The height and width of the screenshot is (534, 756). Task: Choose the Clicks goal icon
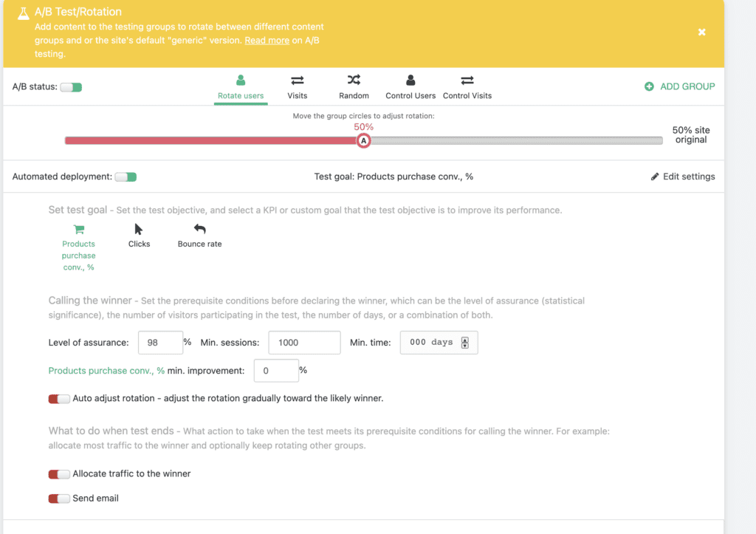(139, 230)
